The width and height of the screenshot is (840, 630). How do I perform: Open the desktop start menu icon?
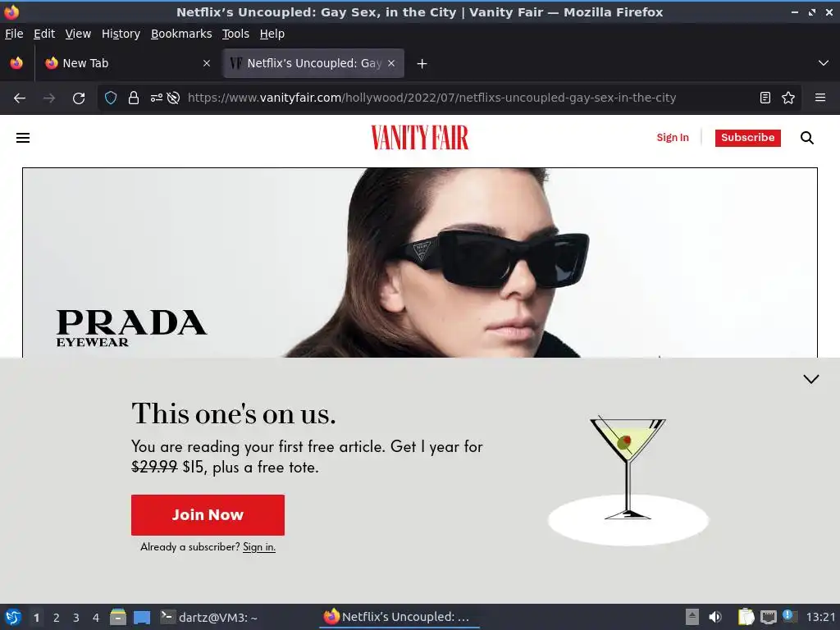[x=13, y=617]
